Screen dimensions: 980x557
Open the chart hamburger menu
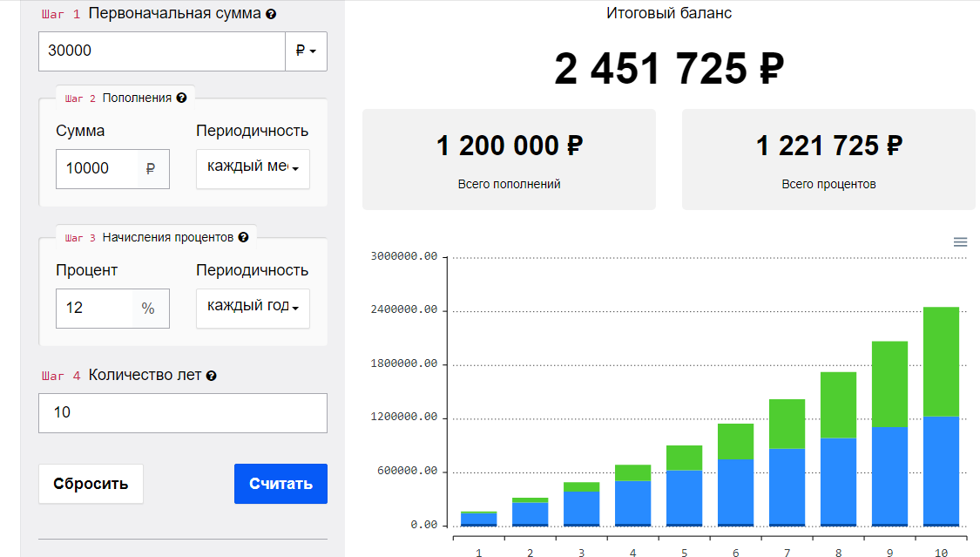click(x=960, y=242)
